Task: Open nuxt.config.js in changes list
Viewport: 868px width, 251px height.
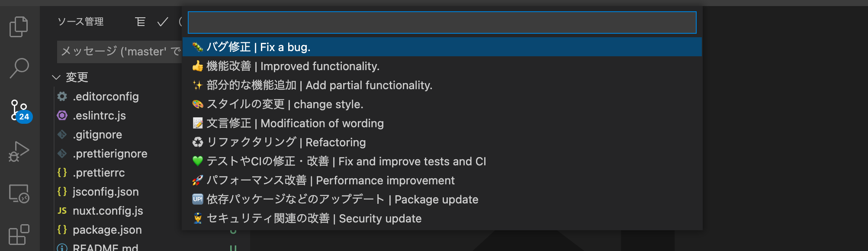Action: pyautogui.click(x=108, y=211)
